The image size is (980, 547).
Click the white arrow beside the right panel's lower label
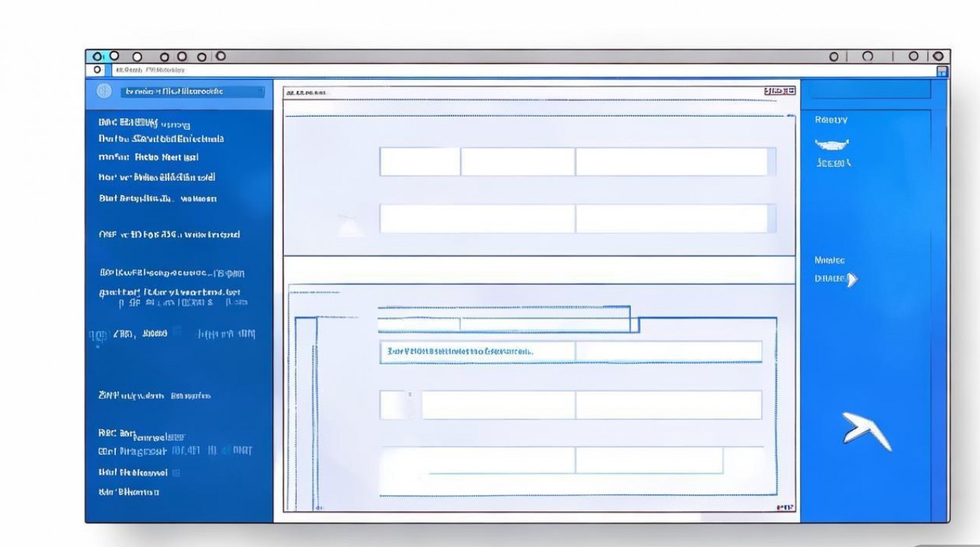854,279
